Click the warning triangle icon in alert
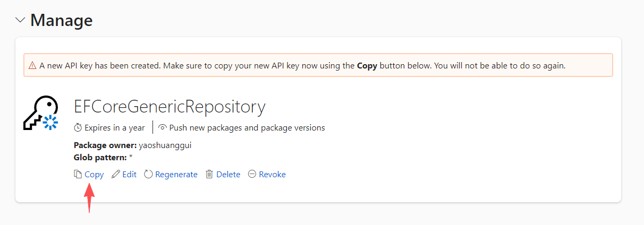Screen dimensions: 644x225 tap(32, 66)
